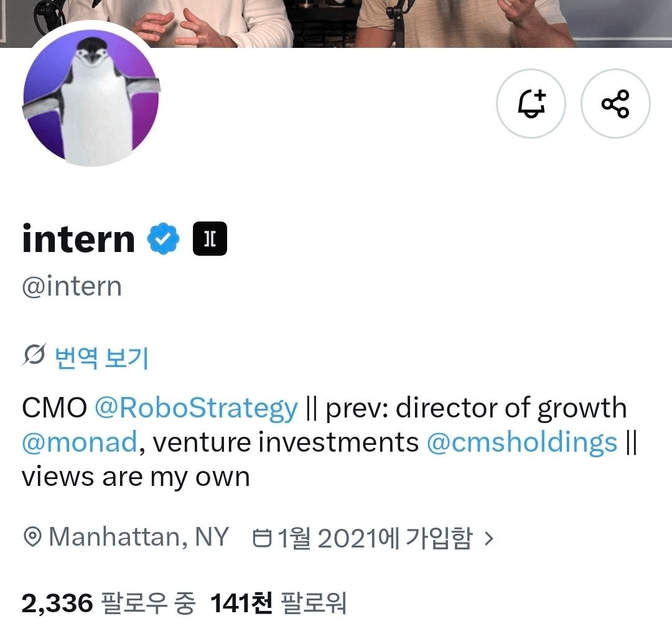View the 141천 팔로워 followers list
Image resolution: width=672 pixels, height=634 pixels.
[278, 603]
